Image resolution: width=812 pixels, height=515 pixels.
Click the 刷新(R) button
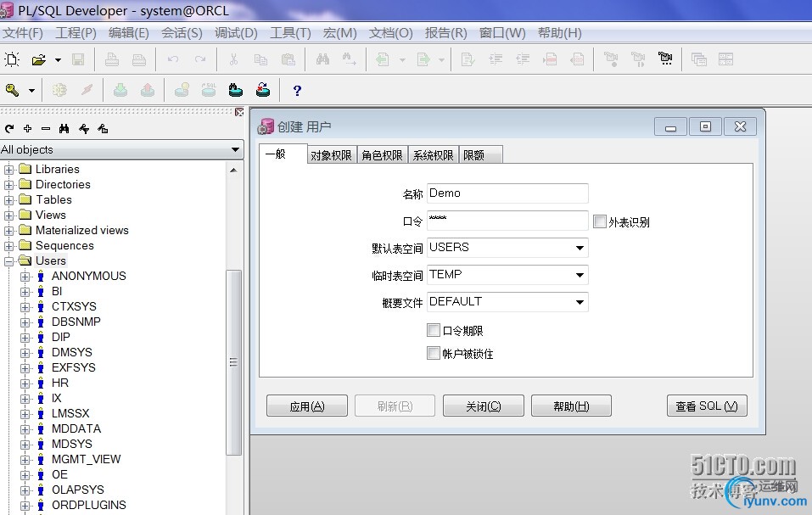click(395, 406)
